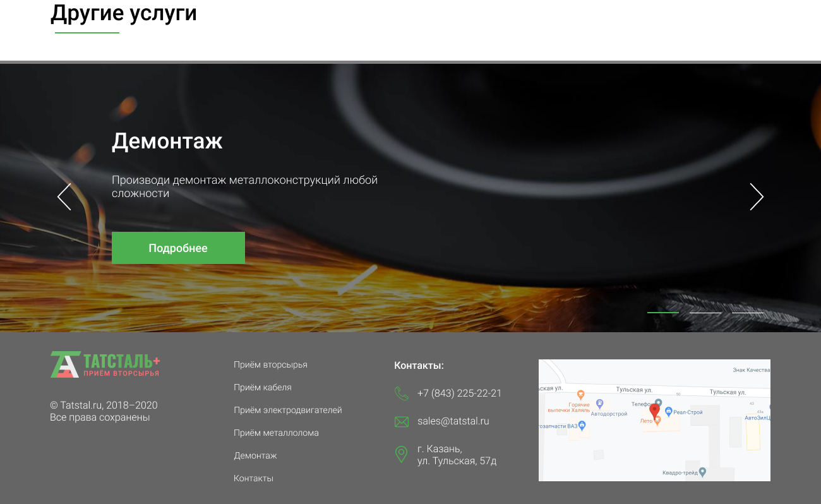The height and width of the screenshot is (504, 821).
Task: Select the first green slider indicator
Action: (663, 313)
